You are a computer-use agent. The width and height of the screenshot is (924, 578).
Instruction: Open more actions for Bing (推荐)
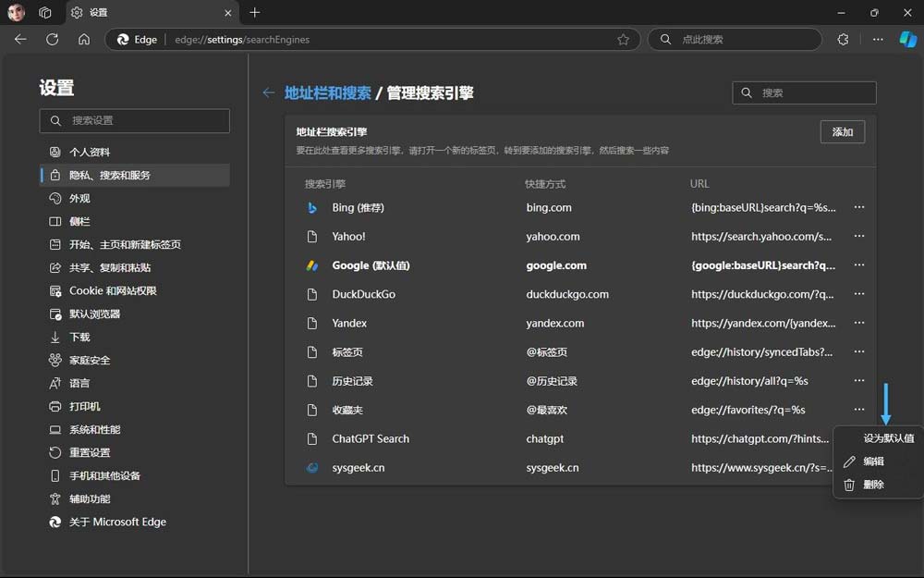859,207
